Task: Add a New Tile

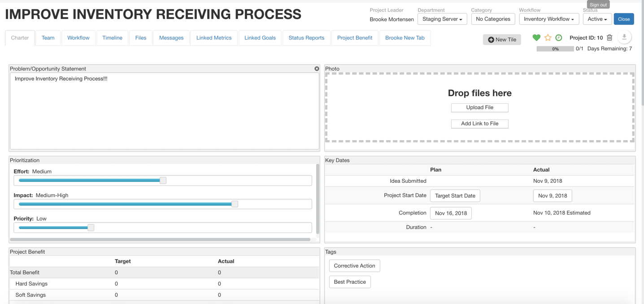Action: (502, 40)
